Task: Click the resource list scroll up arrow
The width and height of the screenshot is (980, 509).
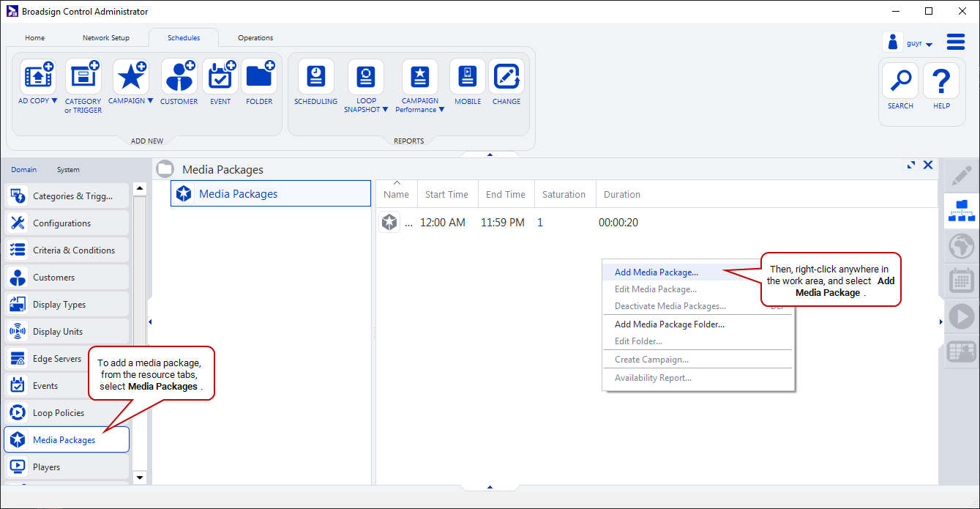Action: 140,189
